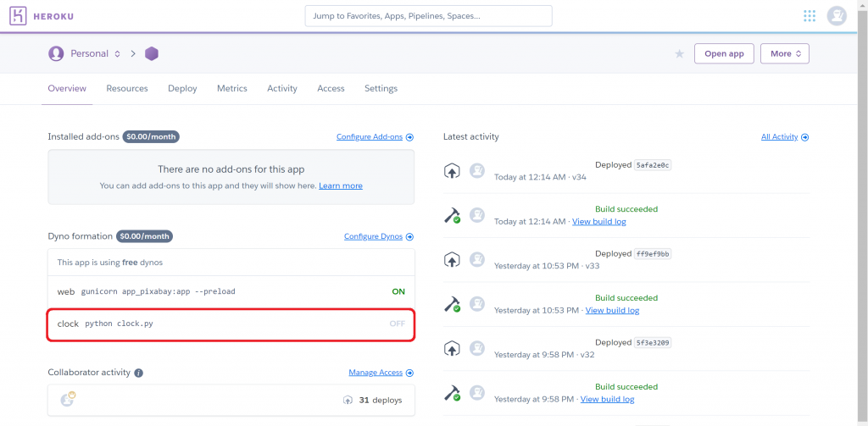Screen dimensions: 868x426
Task: Click the commit hash 5afa2e0c
Action: [653, 165]
